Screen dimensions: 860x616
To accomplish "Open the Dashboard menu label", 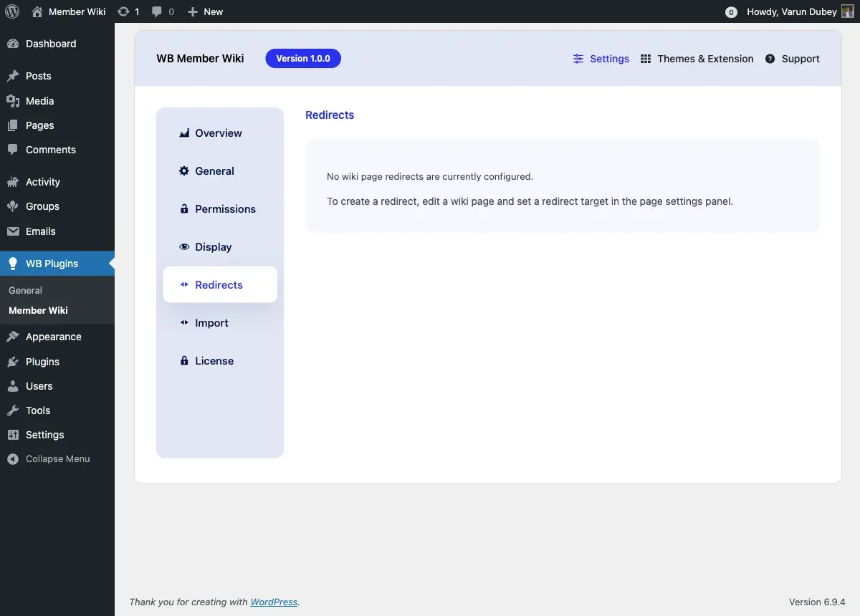I will tap(51, 44).
